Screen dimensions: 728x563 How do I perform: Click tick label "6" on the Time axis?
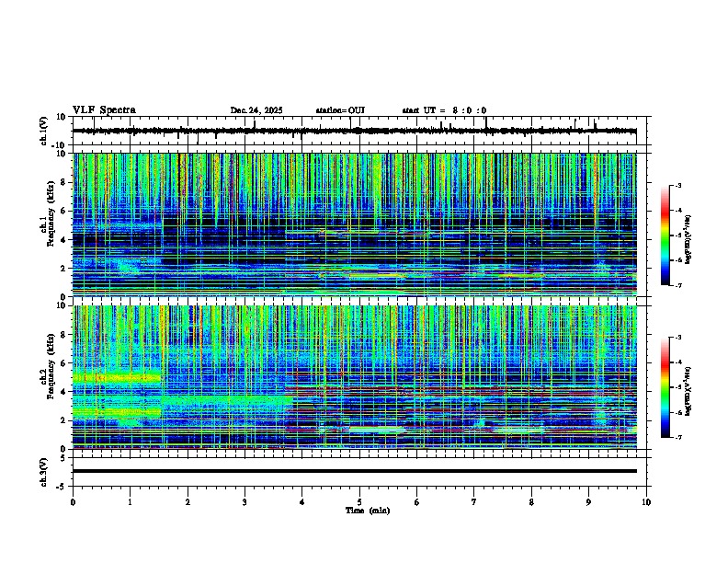[x=417, y=502]
